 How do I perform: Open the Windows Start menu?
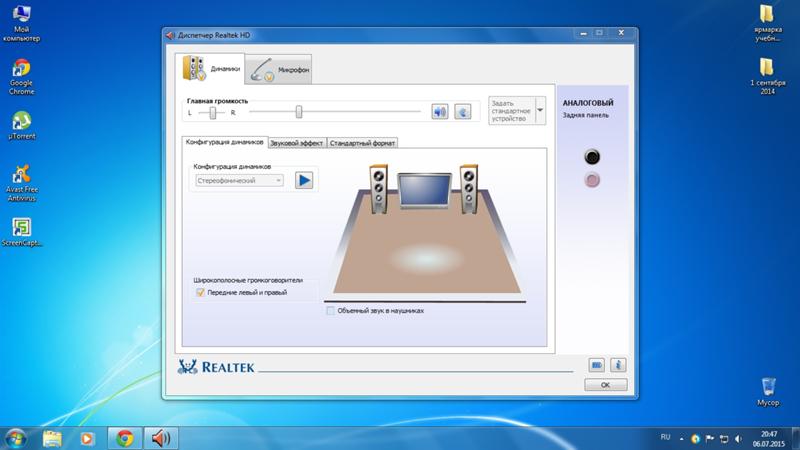(15, 438)
